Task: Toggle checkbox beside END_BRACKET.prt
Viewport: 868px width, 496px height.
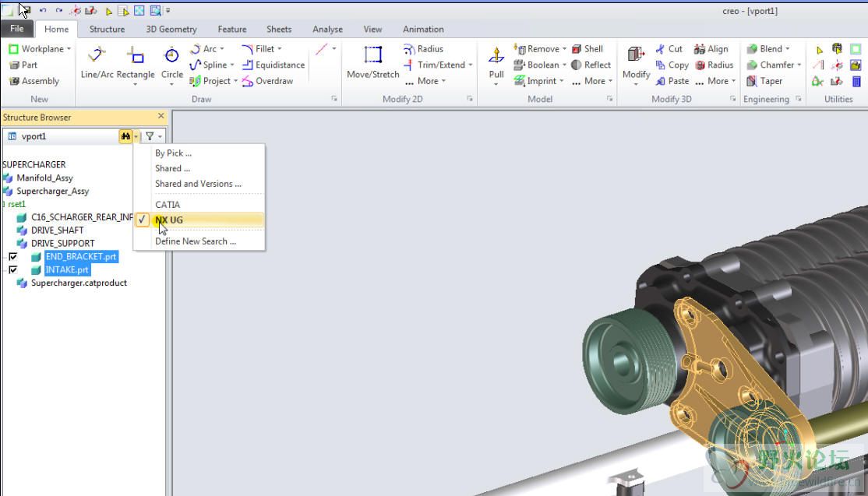Action: coord(12,257)
